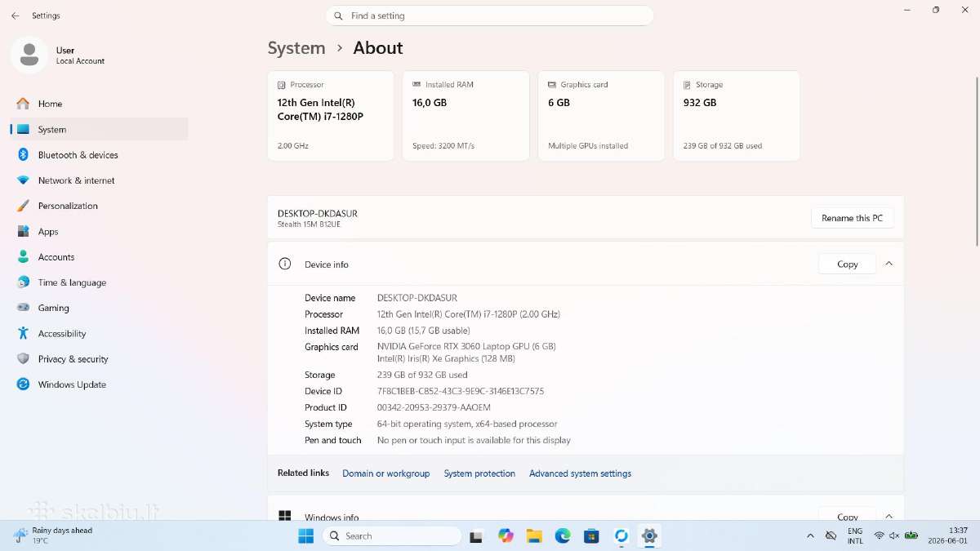Viewport: 980px width, 551px height.
Task: Open Gaming settings
Action: click(x=53, y=308)
